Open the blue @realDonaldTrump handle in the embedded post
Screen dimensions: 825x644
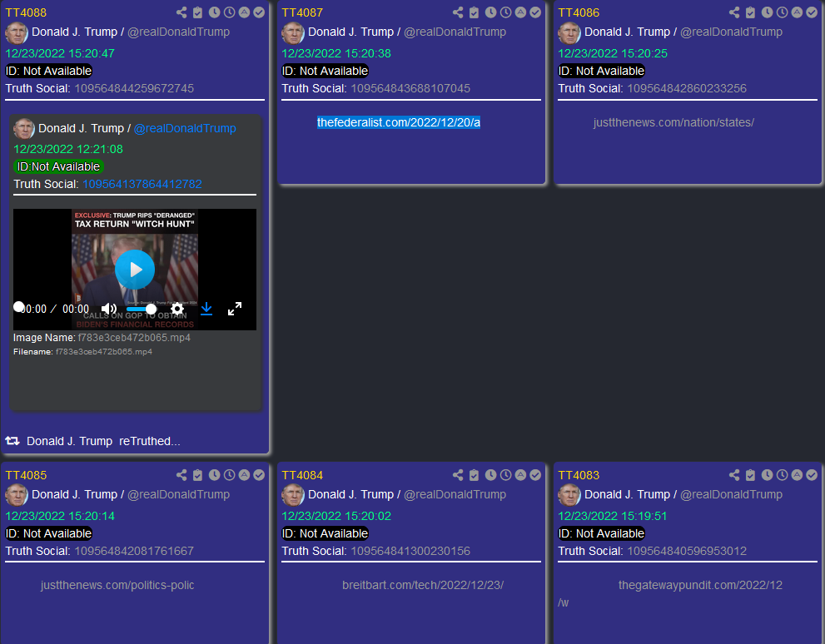tap(185, 128)
